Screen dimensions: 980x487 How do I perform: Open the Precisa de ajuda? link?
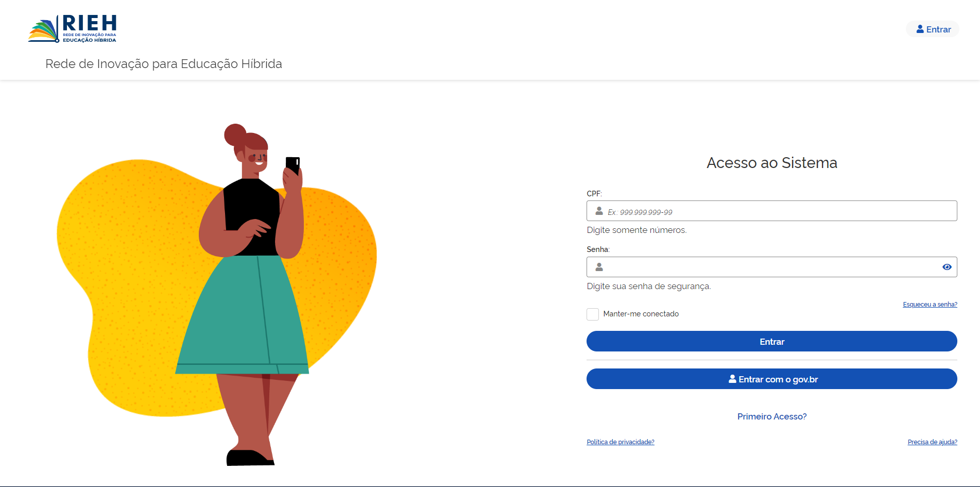932,442
